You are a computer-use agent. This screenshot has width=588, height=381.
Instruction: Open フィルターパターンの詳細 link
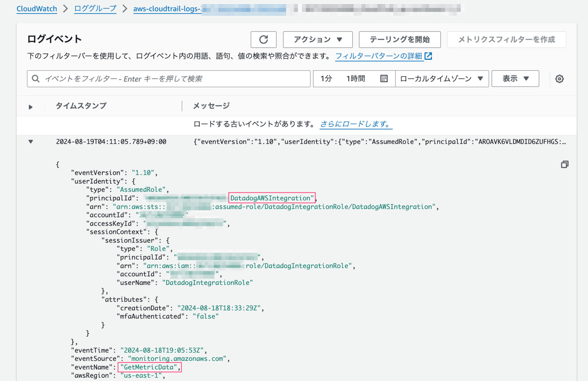tap(379, 56)
